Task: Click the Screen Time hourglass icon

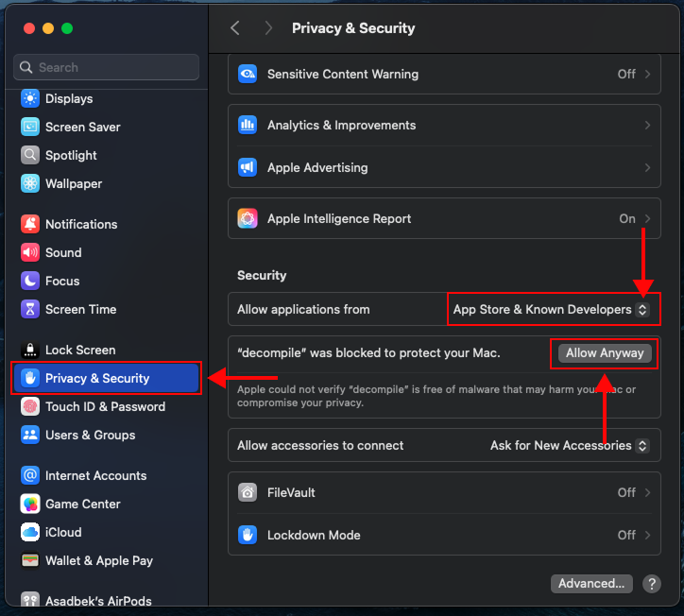Action: point(30,309)
